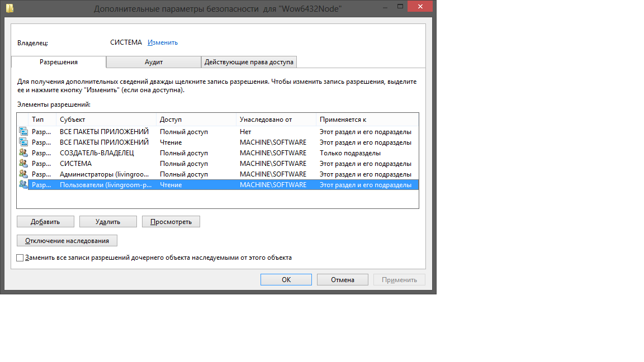The image size is (644, 362).
Task: Click the icon beside the Чтение app packages entry
Action: 23,142
